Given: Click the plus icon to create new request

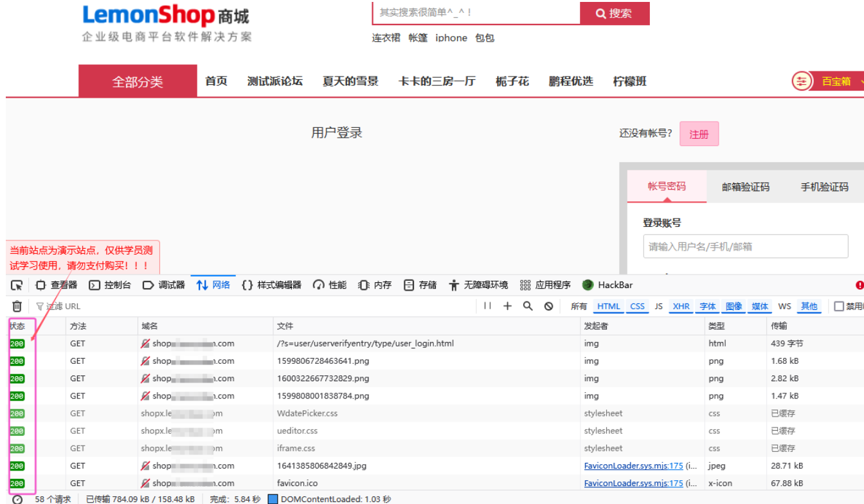Looking at the screenshot, I should tap(508, 306).
